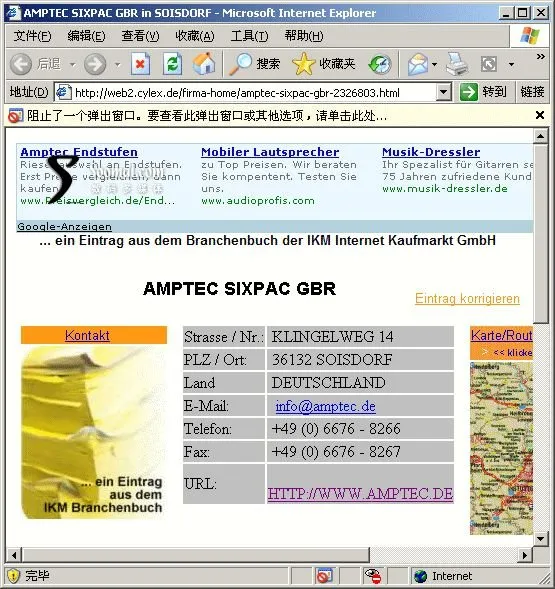Viewport: 555px width, 589px height.
Task: Refresh the page with green arrows icon
Action: 172,64
